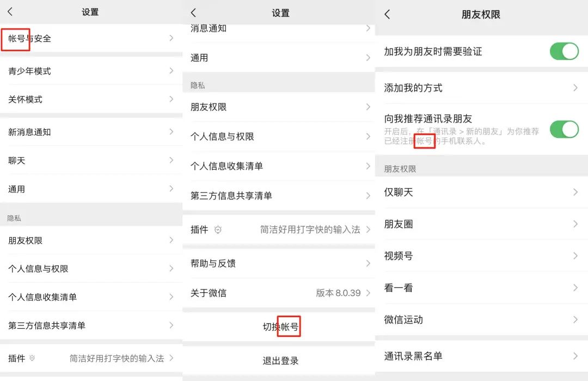Open 新消息通知 settings
Screen dimensions: 588x381
[x=91, y=132]
